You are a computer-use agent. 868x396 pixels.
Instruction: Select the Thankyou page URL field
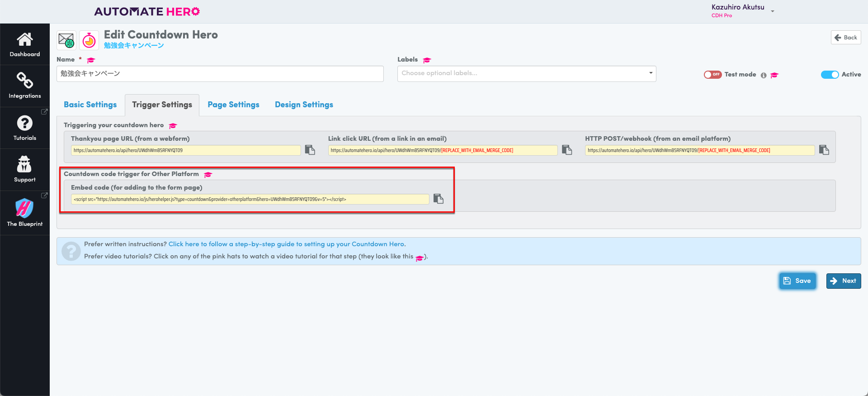click(x=186, y=150)
